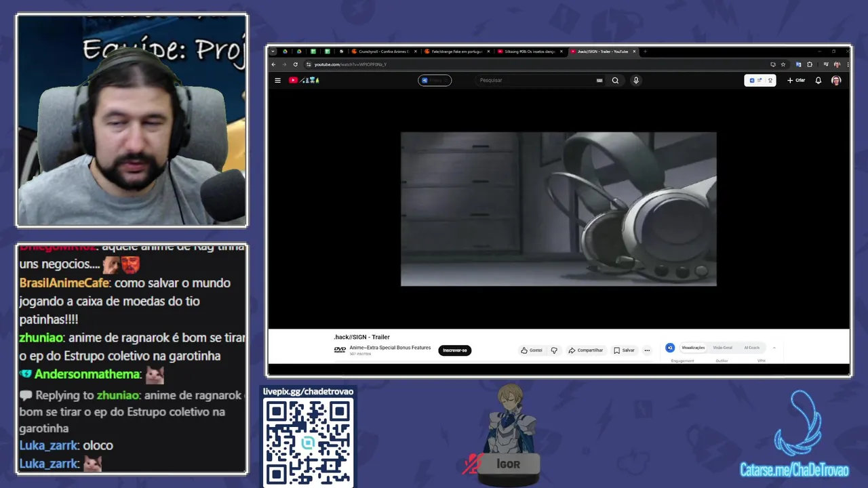This screenshot has height=488, width=868.
Task: Click the extension pill beside the search box
Action: point(435,80)
